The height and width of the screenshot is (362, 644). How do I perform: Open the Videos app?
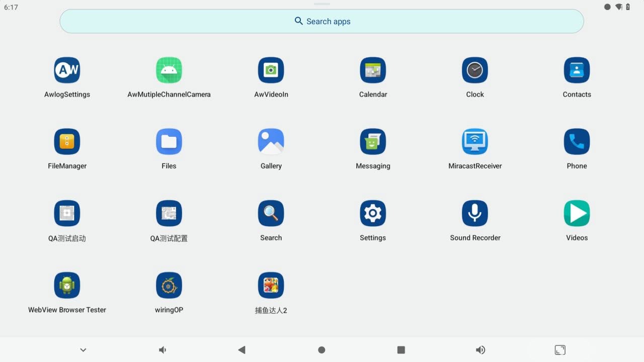pos(577,214)
